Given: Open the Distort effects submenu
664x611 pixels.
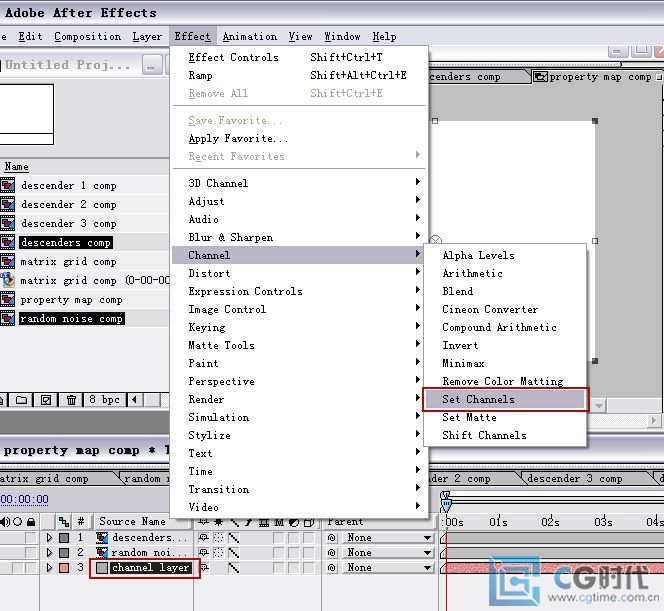Looking at the screenshot, I should point(299,273).
